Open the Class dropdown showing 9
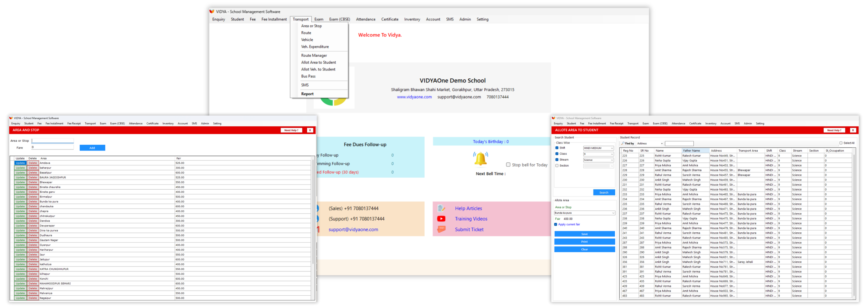This screenshot has width=868, height=308. click(x=598, y=154)
